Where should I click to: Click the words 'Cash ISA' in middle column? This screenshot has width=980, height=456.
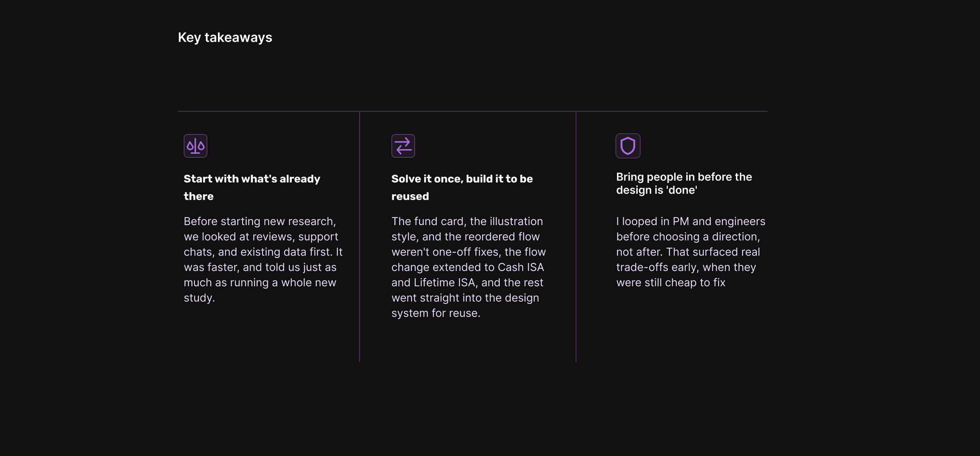521,267
